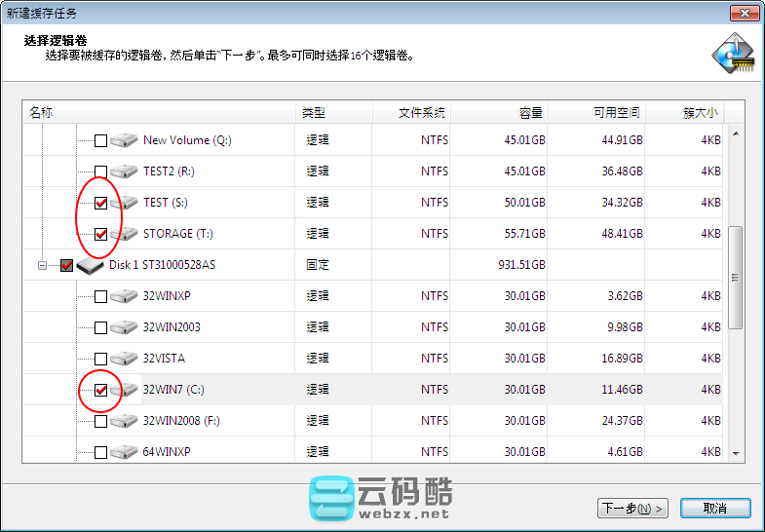Image resolution: width=765 pixels, height=532 pixels.
Task: Click the New Volume (Q:) drive icon
Action: 125,140
